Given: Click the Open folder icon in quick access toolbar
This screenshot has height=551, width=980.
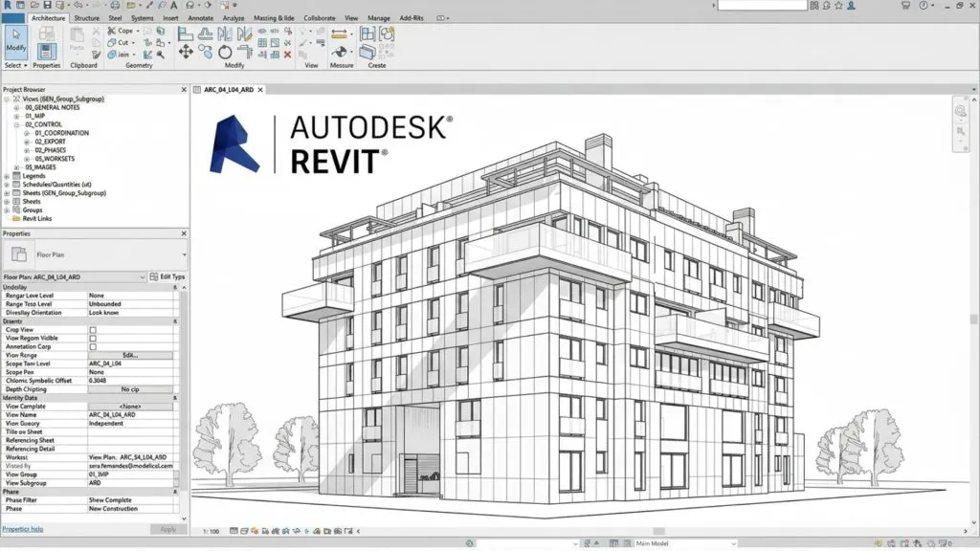Looking at the screenshot, I should 34,5.
